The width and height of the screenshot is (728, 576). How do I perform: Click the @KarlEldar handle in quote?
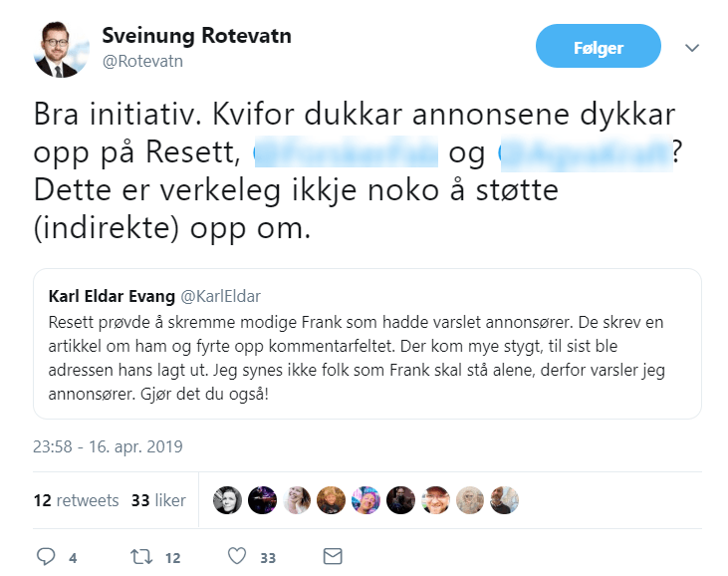[222, 296]
